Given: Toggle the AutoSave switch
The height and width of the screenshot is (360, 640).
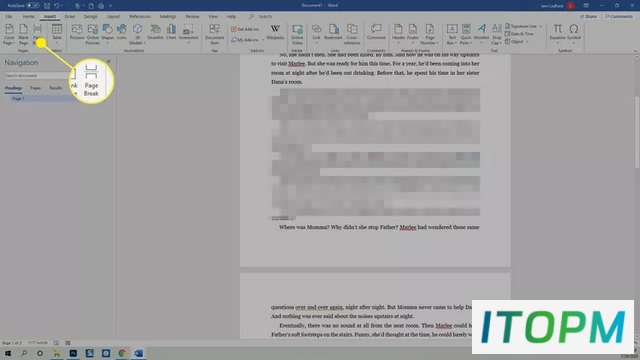Looking at the screenshot, I should pyautogui.click(x=33, y=6).
